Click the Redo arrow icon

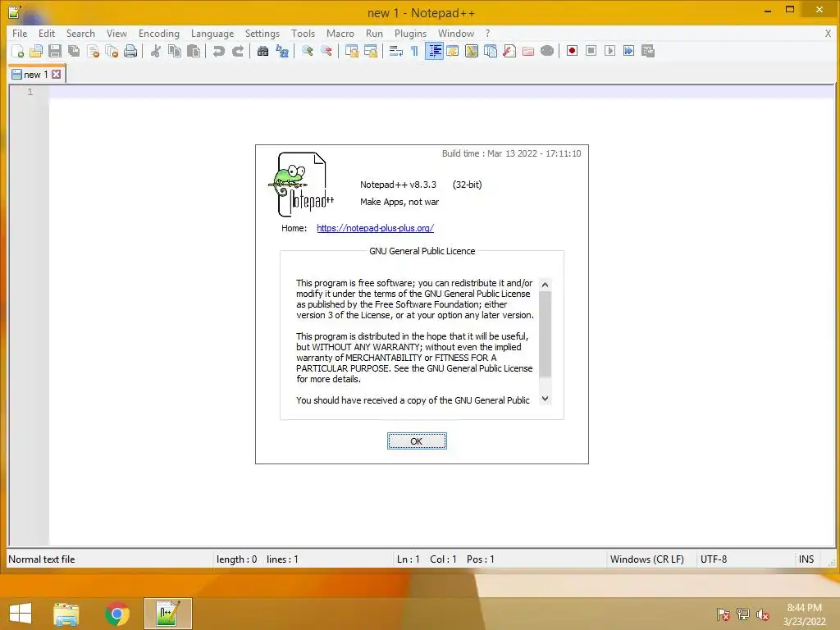238,52
